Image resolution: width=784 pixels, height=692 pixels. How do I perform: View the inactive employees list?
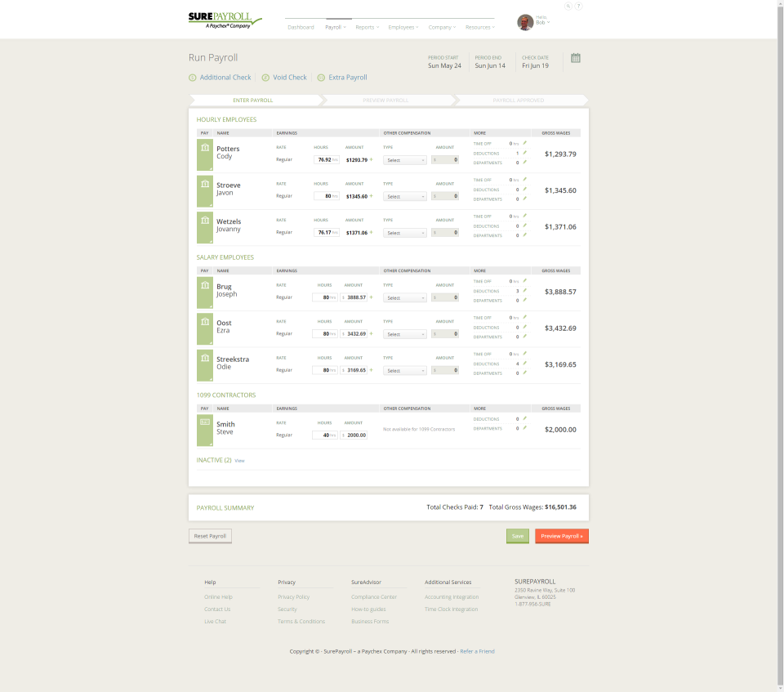click(x=239, y=461)
